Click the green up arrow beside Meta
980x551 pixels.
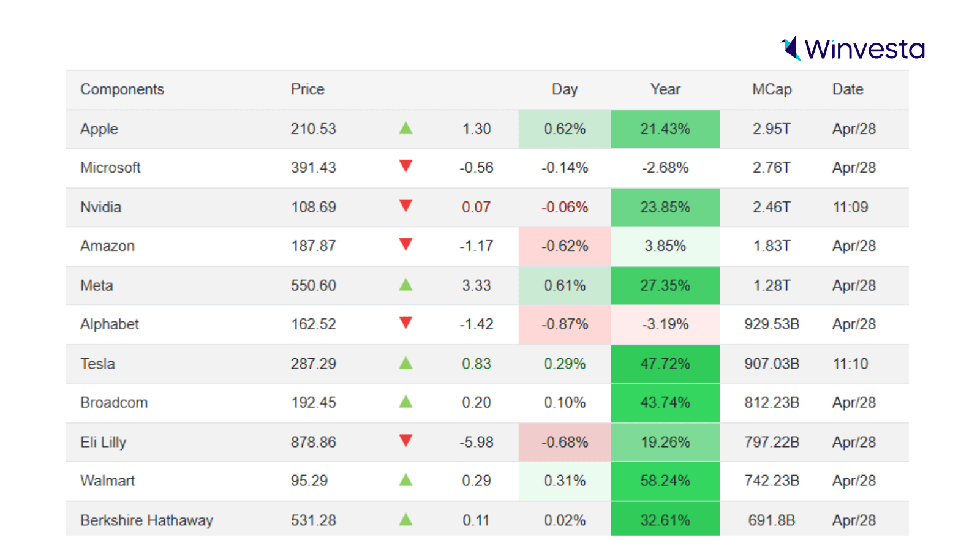(405, 285)
